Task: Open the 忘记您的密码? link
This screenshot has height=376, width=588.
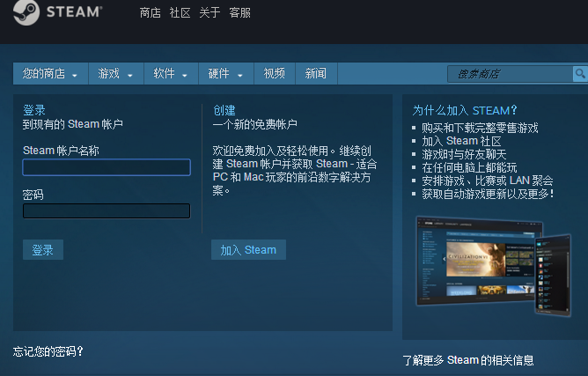Action: point(48,351)
